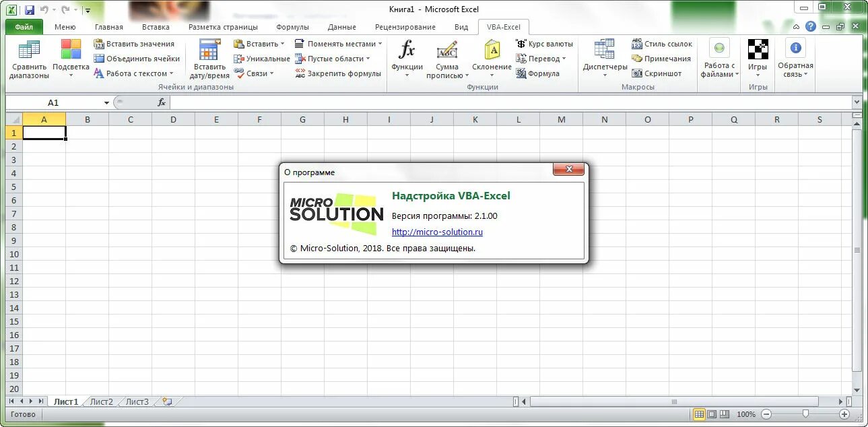Screen dimensions: 868x427
Task: Click the Save icon in quick access toolbar
Action: click(x=29, y=10)
